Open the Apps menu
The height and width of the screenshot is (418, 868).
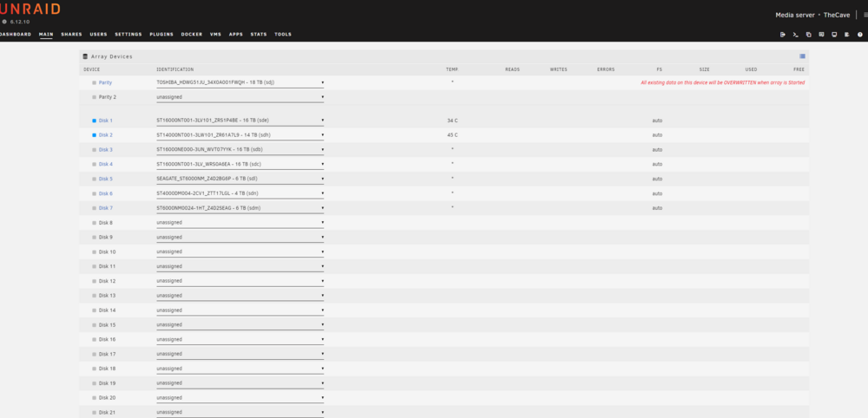point(236,35)
